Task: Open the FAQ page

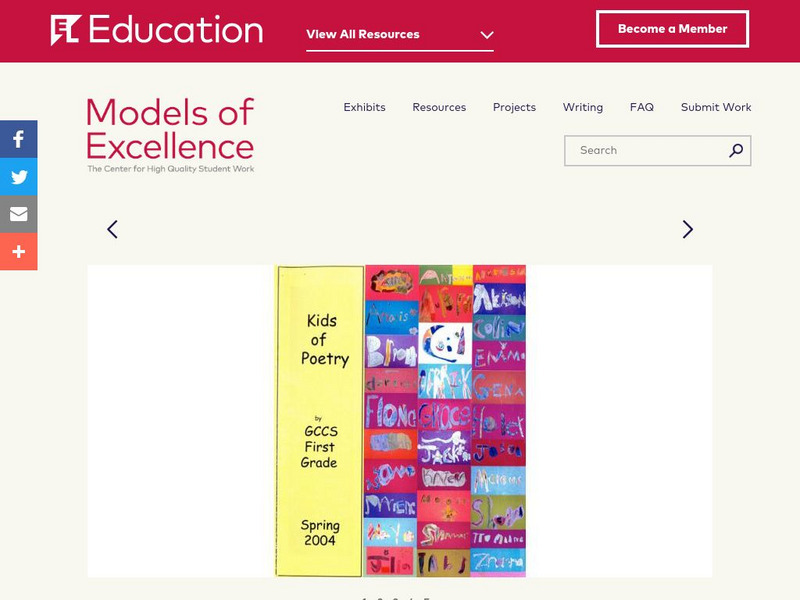Action: click(641, 107)
